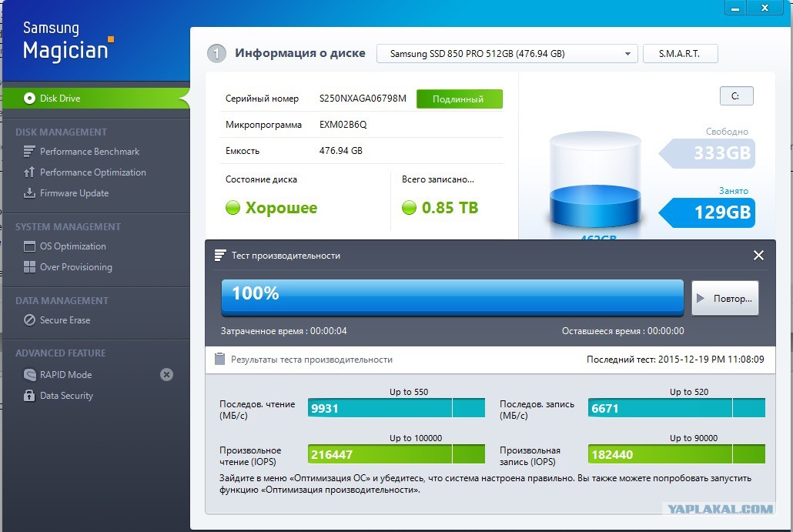The width and height of the screenshot is (793, 532).
Task: Open the Disk Drive menu item
Action: (x=96, y=98)
